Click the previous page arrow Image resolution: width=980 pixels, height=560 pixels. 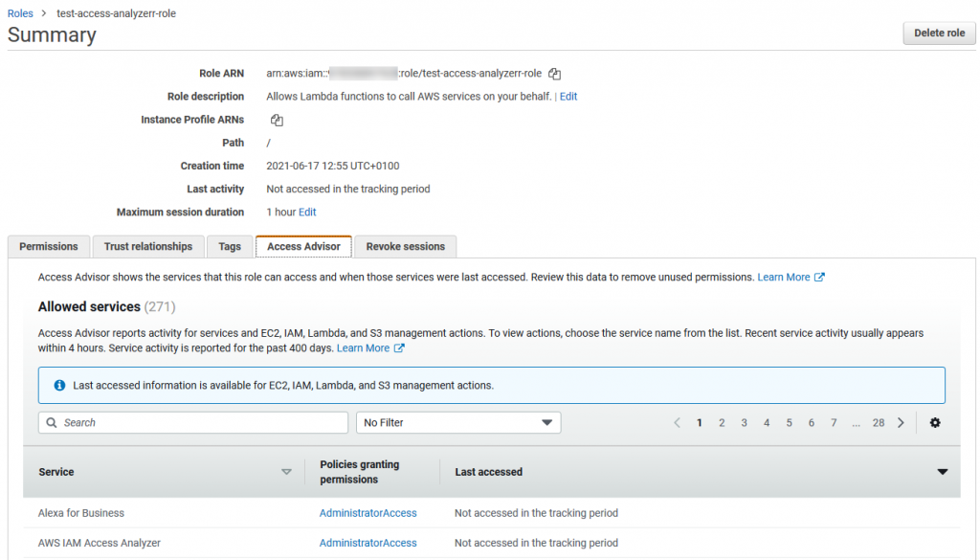click(677, 422)
